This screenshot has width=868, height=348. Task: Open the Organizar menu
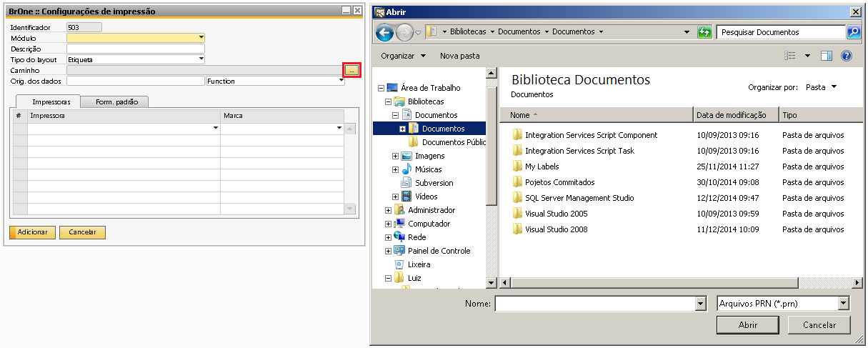[x=403, y=56]
